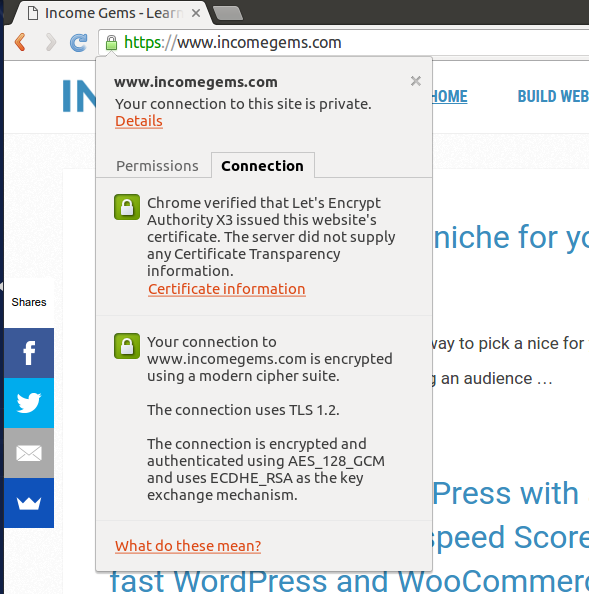The height and width of the screenshot is (594, 589).
Task: Click the www.incomegems.com popup heading
Action: 196,82
